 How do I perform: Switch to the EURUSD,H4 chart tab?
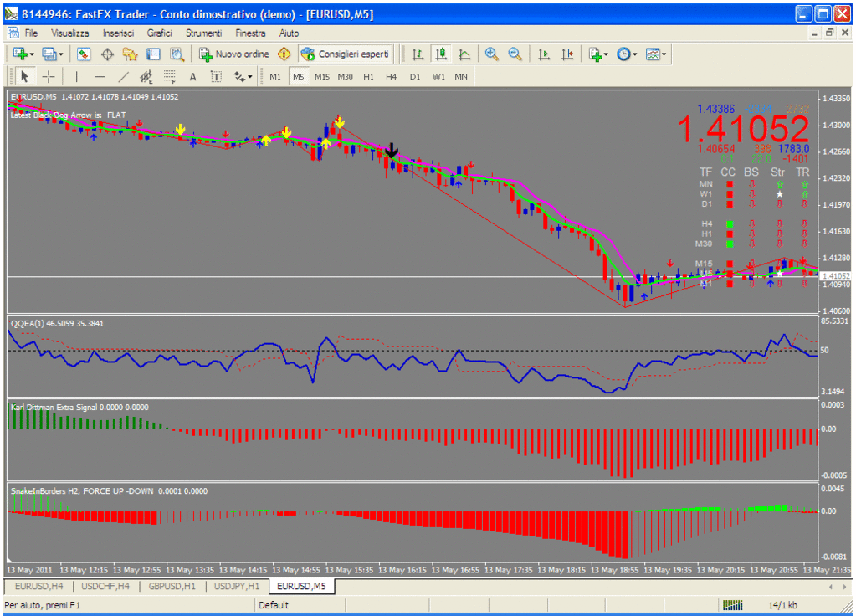click(38, 586)
